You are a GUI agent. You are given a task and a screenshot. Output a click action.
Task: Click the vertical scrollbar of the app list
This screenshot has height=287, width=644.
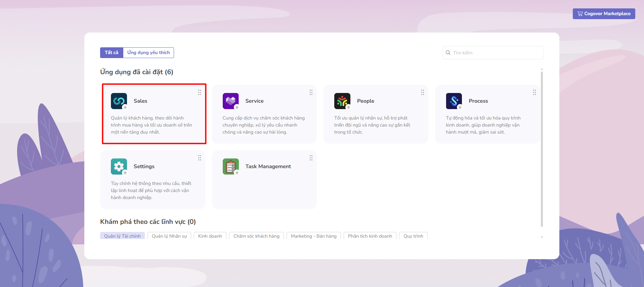[x=542, y=148]
